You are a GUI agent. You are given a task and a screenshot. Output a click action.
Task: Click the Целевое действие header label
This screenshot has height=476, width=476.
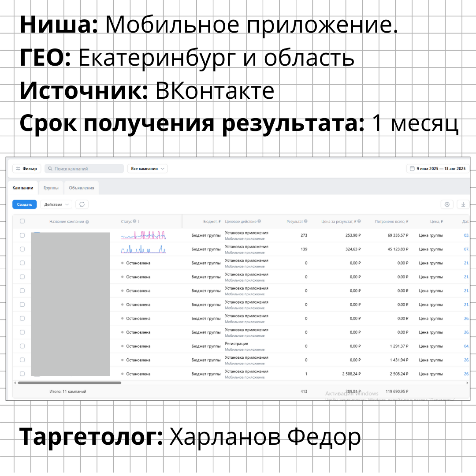241,222
